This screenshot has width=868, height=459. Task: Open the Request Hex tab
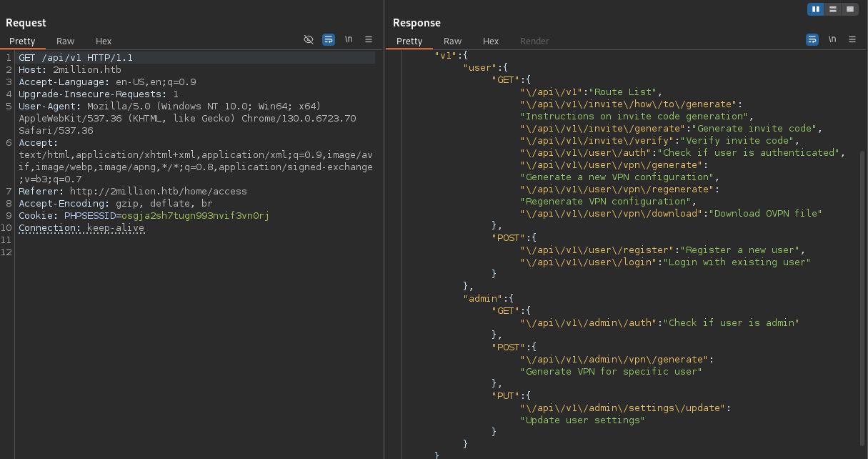(104, 41)
